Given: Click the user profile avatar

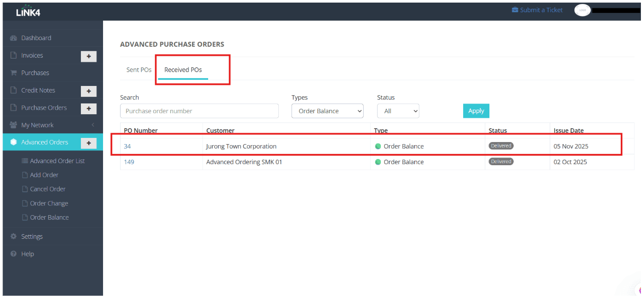Looking at the screenshot, I should click(582, 10).
